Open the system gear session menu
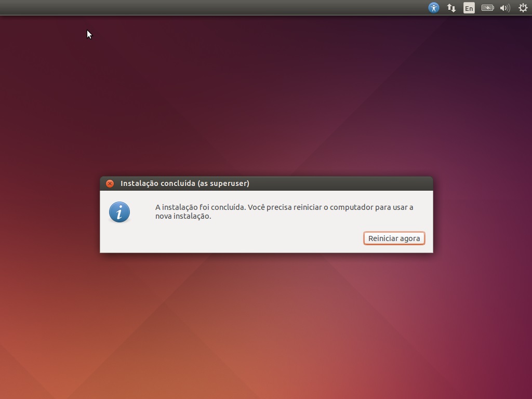 [x=523, y=8]
